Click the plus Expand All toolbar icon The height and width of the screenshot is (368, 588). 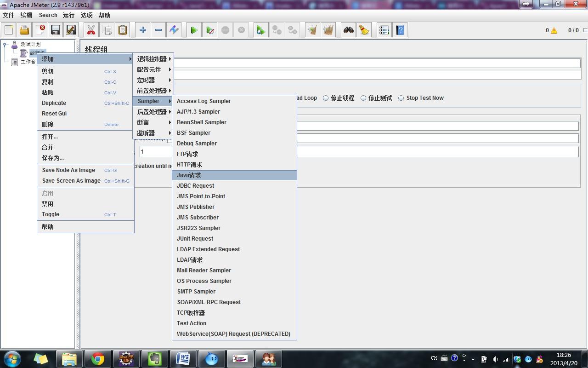(143, 30)
